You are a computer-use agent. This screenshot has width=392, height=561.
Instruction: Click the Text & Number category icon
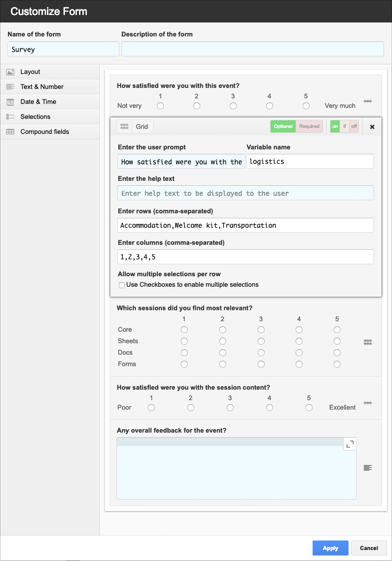pyautogui.click(x=10, y=87)
